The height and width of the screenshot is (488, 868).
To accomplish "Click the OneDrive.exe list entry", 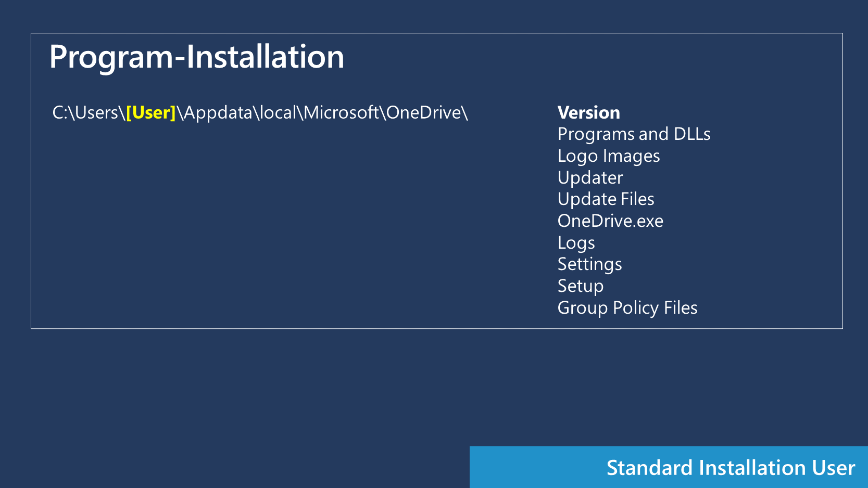I will click(x=610, y=221).
